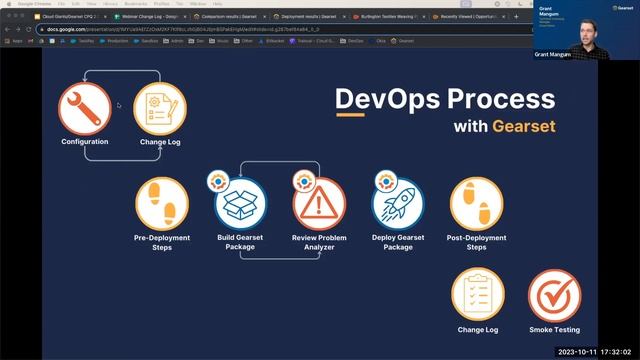Open the Bitbucket bookmark
The image size is (640, 360).
pyautogui.click(x=271, y=41)
